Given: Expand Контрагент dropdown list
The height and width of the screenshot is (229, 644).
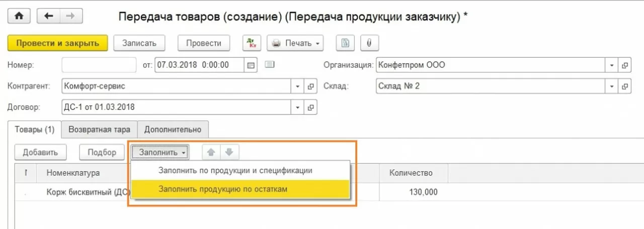Looking at the screenshot, I should pyautogui.click(x=298, y=86).
